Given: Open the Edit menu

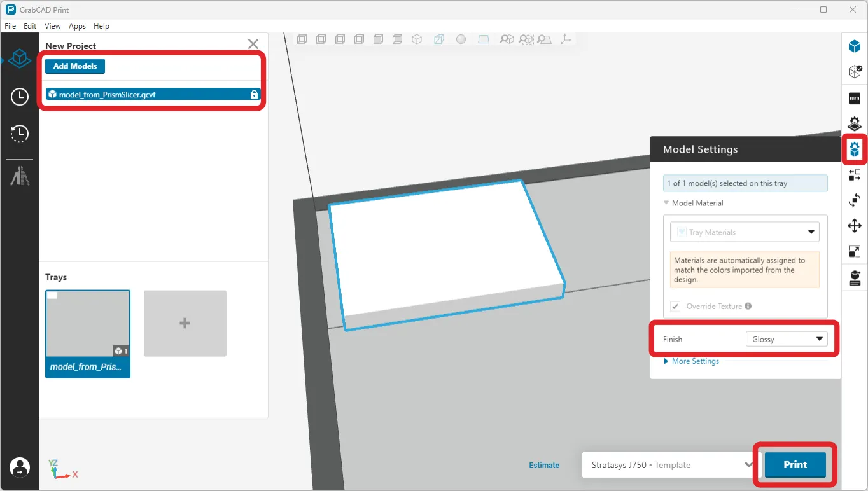Looking at the screenshot, I should click(29, 26).
